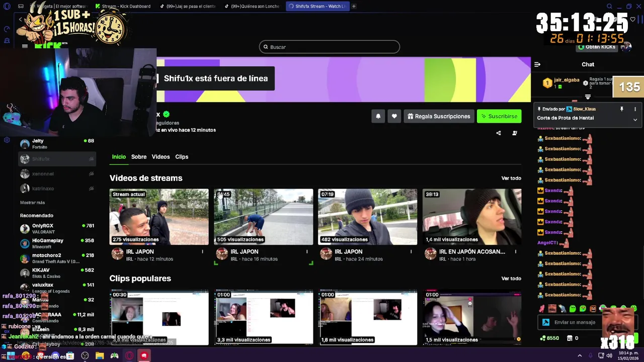This screenshot has width=644, height=362.
Task: Click the search magnifier icon
Action: point(266,47)
